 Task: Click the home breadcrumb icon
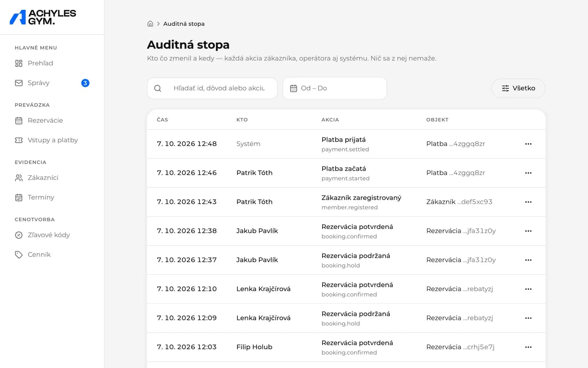[x=150, y=24]
